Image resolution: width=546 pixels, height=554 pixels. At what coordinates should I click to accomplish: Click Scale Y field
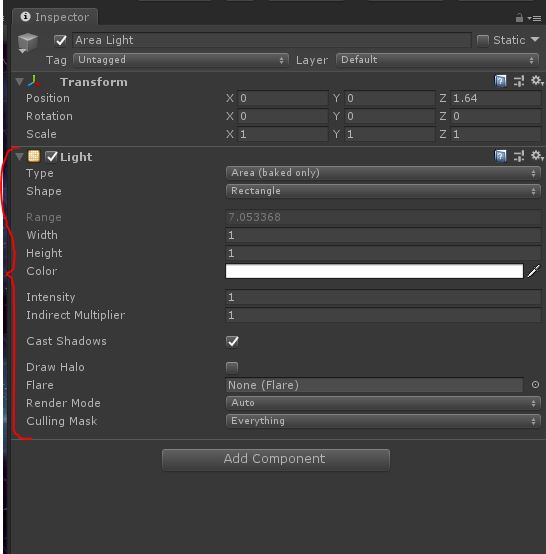point(389,134)
